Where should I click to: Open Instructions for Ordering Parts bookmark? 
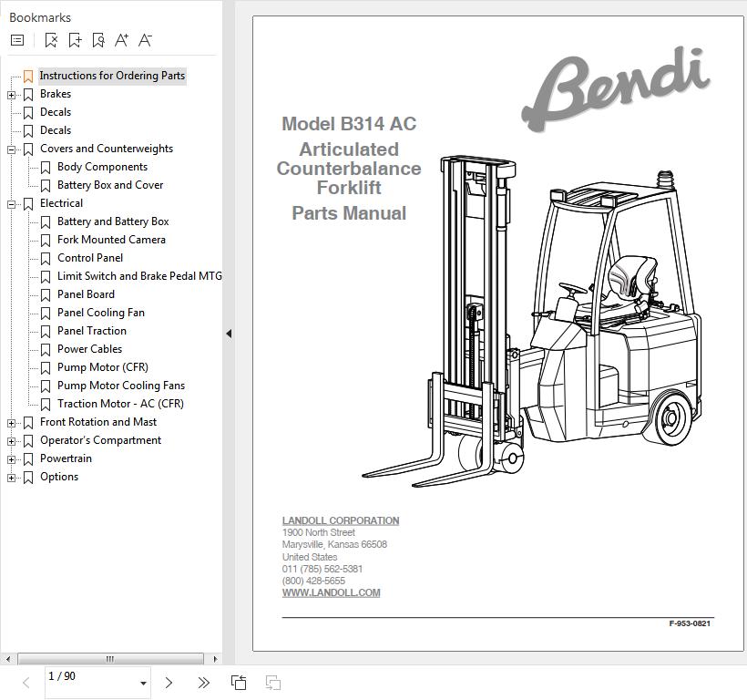[112, 76]
